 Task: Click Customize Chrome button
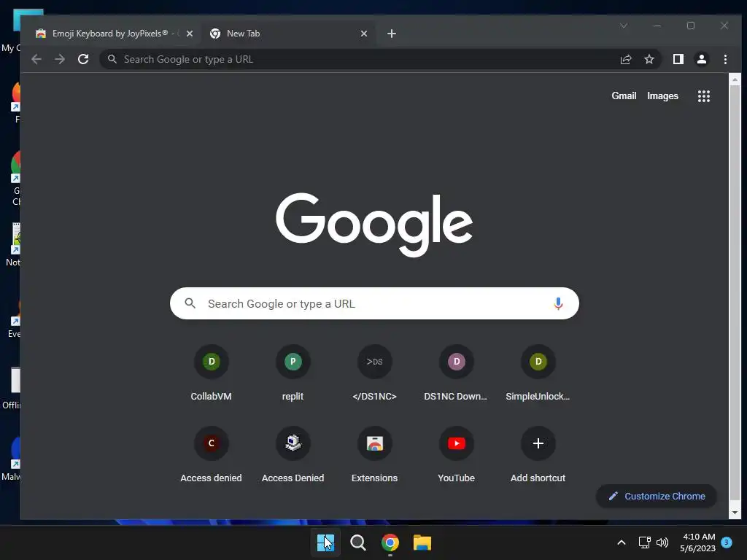[657, 496]
